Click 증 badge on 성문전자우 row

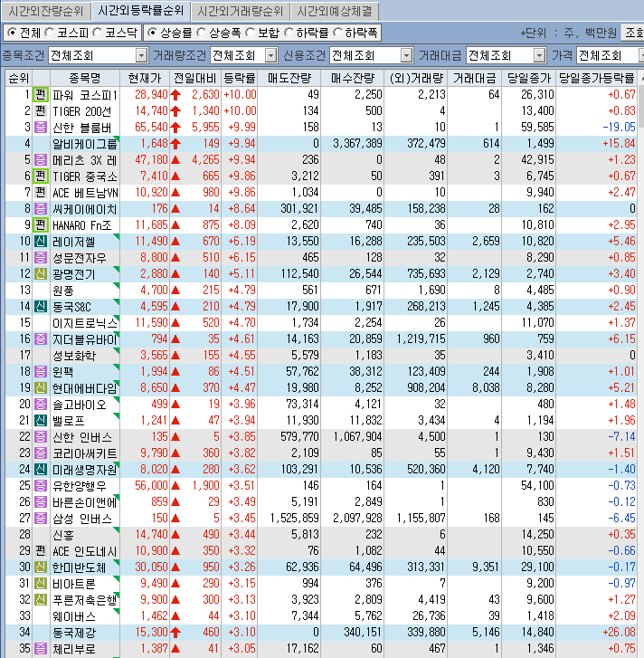tap(40, 257)
